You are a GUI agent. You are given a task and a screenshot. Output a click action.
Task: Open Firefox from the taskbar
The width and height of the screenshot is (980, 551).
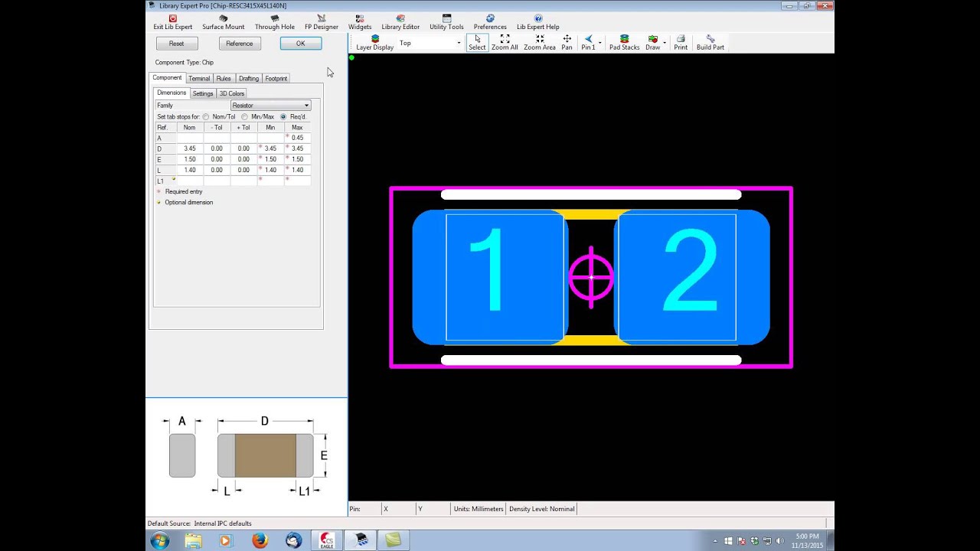coord(260,541)
